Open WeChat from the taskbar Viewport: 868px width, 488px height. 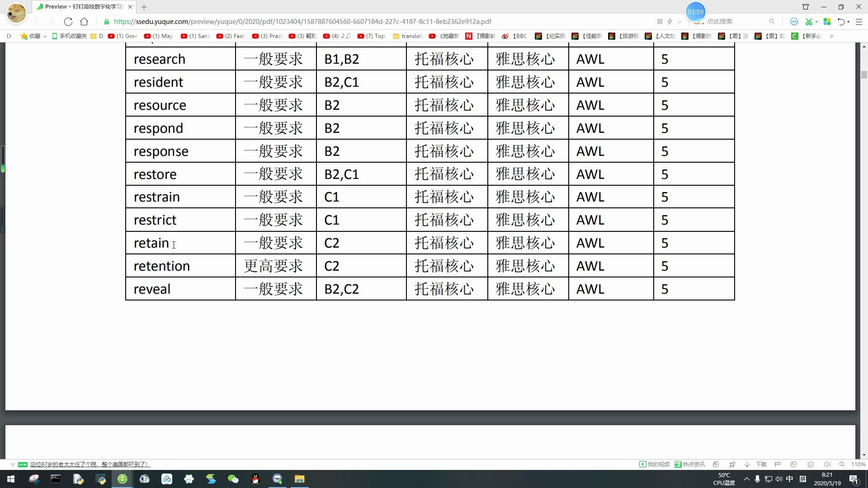233,479
